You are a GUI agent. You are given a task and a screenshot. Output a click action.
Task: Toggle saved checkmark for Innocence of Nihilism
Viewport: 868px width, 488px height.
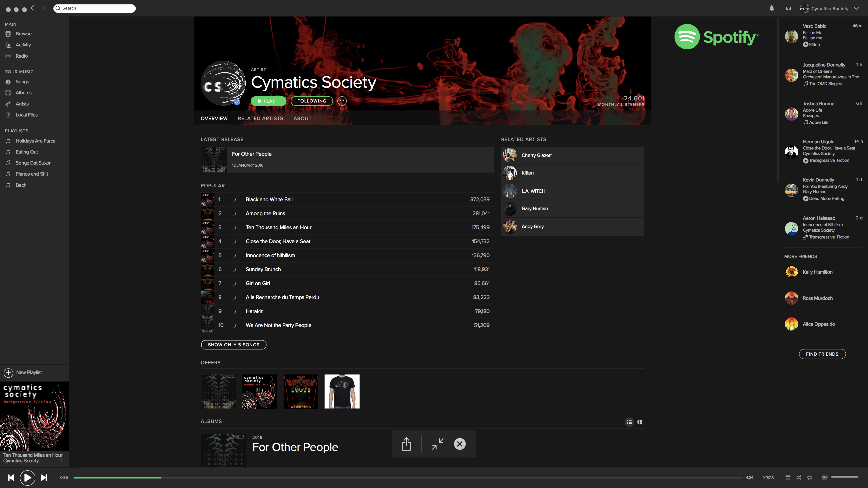235,256
